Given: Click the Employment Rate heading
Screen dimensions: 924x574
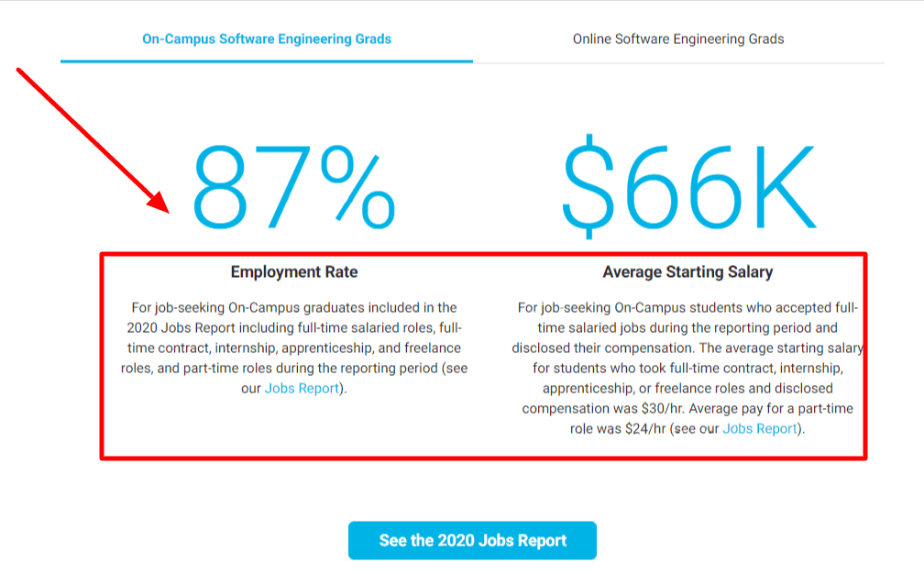Looking at the screenshot, I should click(294, 272).
